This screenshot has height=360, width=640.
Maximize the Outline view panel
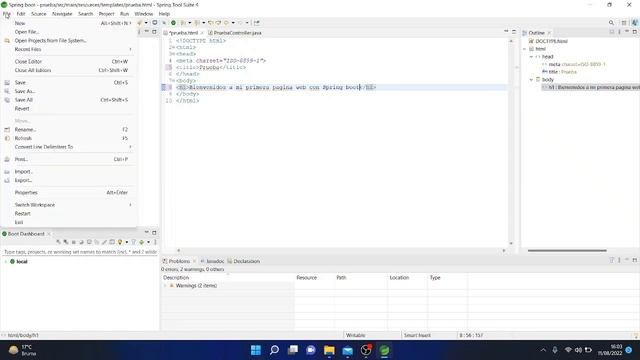(x=635, y=32)
